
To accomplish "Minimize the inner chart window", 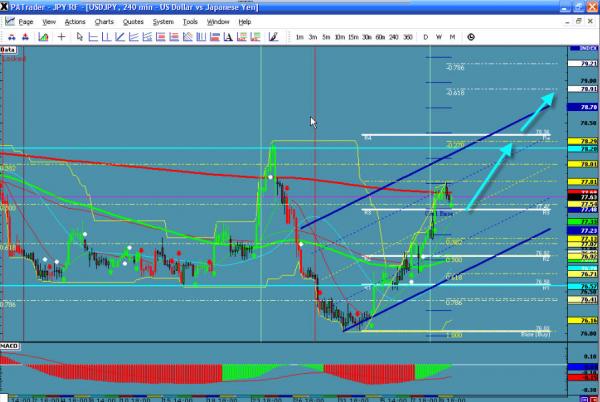I will [x=567, y=22].
